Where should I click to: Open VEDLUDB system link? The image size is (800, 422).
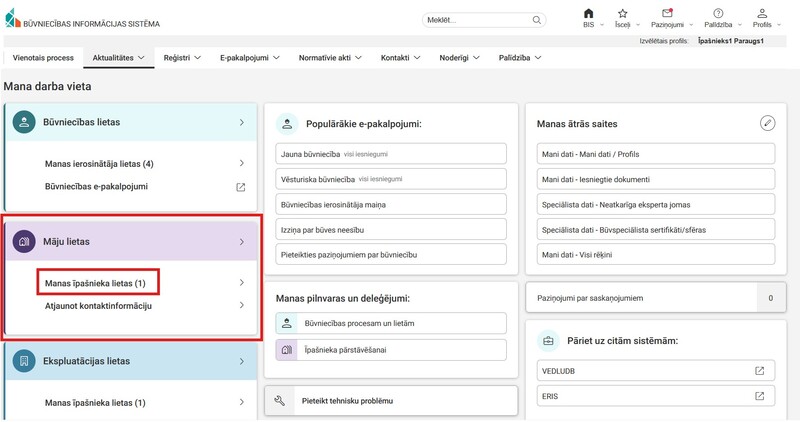[x=656, y=371]
